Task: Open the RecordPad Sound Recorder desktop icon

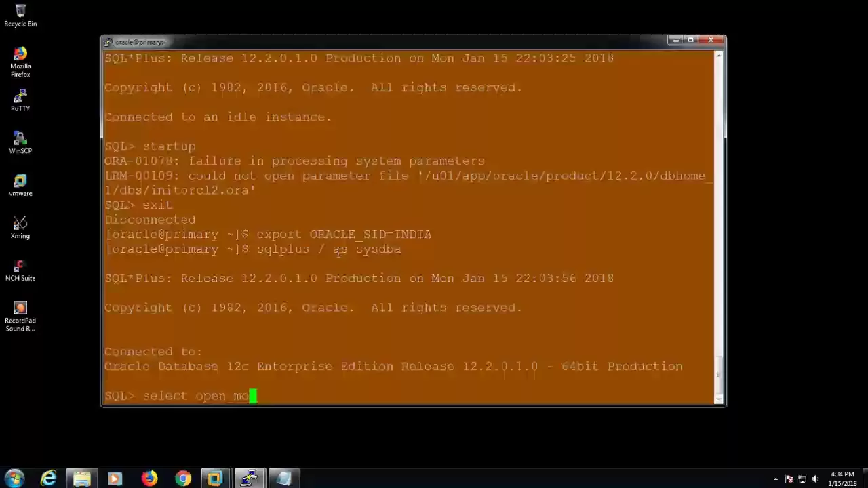Action: tap(20, 317)
